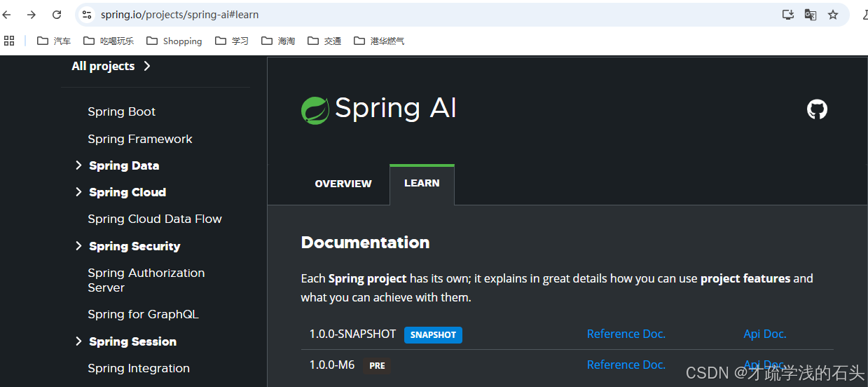Click the 1.0.0-SNAPSHOT version text
The height and width of the screenshot is (387, 868).
(x=352, y=334)
